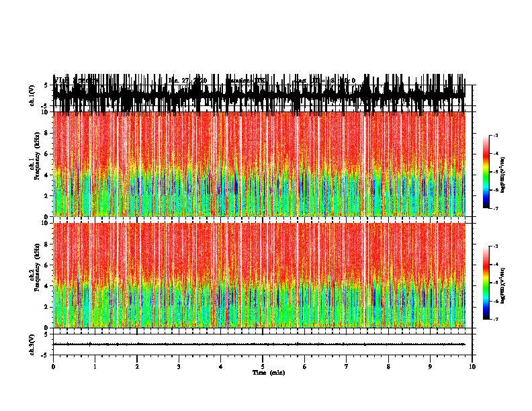Click the "Time (min)" axis title
The image size is (532, 411).
(x=269, y=373)
